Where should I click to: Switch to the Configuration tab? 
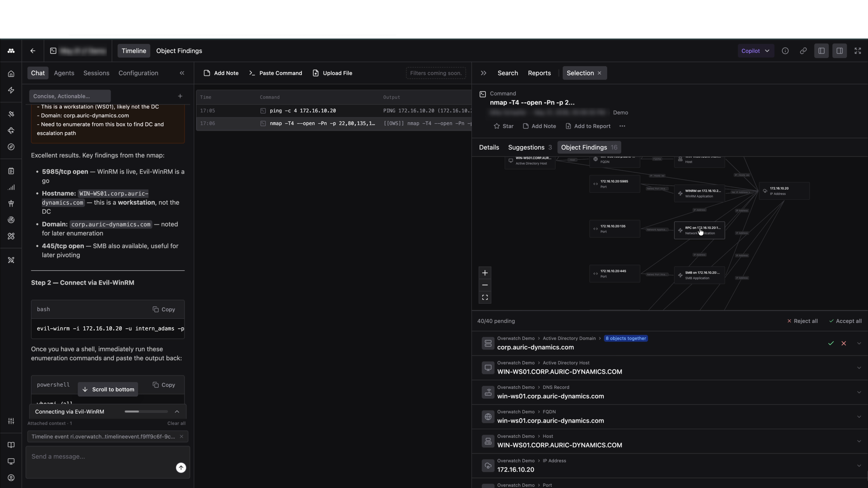coord(138,73)
